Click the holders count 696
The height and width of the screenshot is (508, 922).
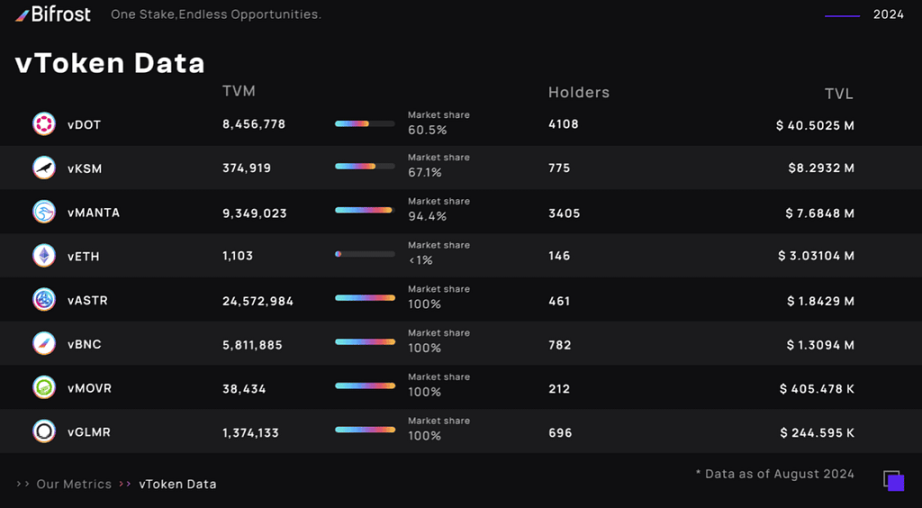(560, 433)
